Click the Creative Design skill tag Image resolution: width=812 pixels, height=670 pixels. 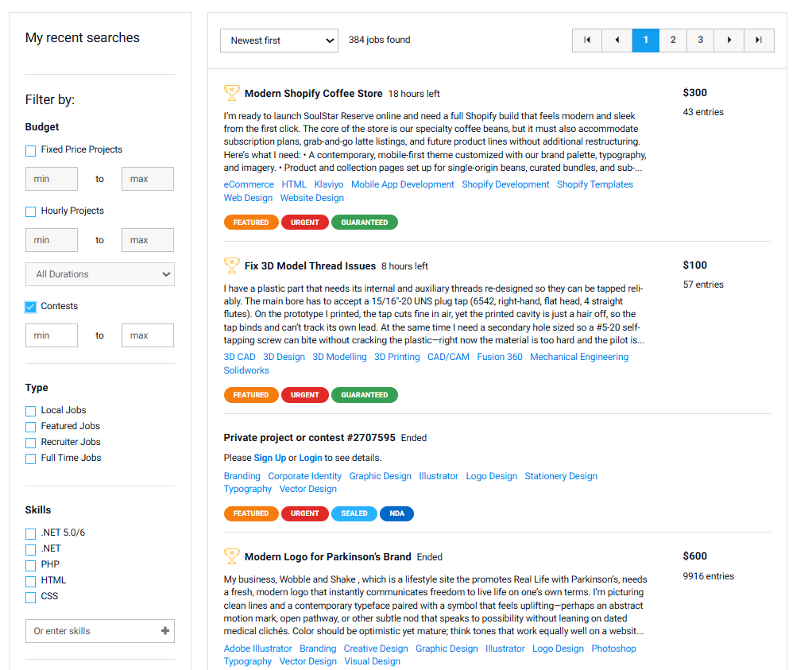click(x=376, y=649)
